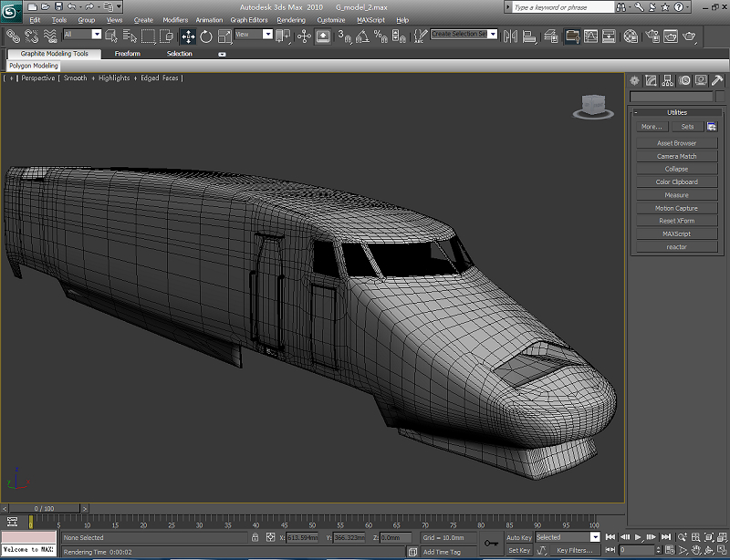Viewport: 730px width, 560px height.
Task: Toggle the Set Key mode button
Action: (x=519, y=550)
